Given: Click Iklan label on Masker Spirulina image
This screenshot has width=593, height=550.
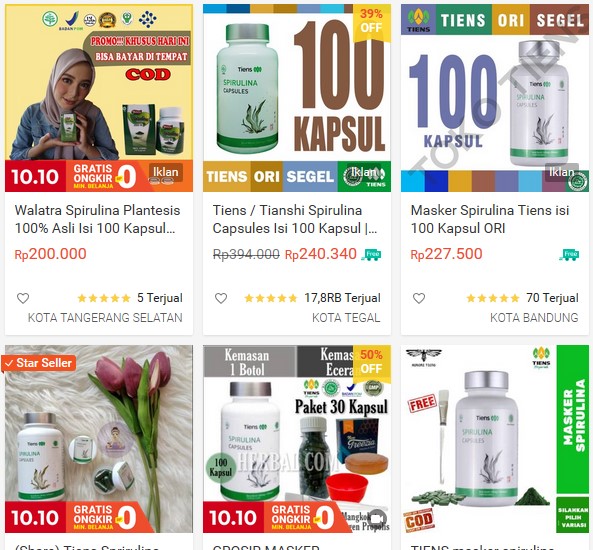Looking at the screenshot, I should click(x=561, y=172).
